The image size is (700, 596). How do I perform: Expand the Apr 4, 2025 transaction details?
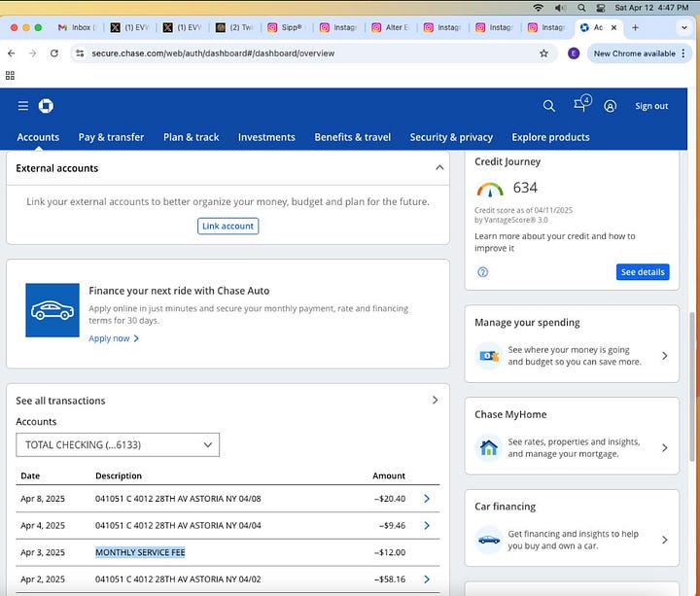coord(427,525)
